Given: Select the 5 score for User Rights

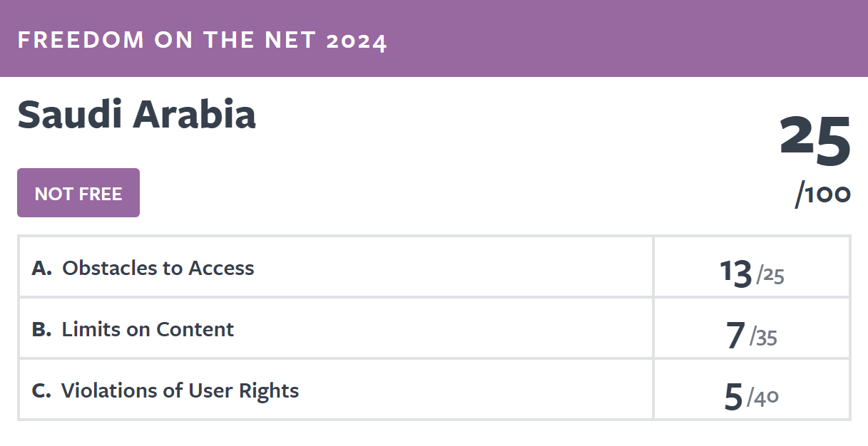Looking at the screenshot, I should 734,398.
